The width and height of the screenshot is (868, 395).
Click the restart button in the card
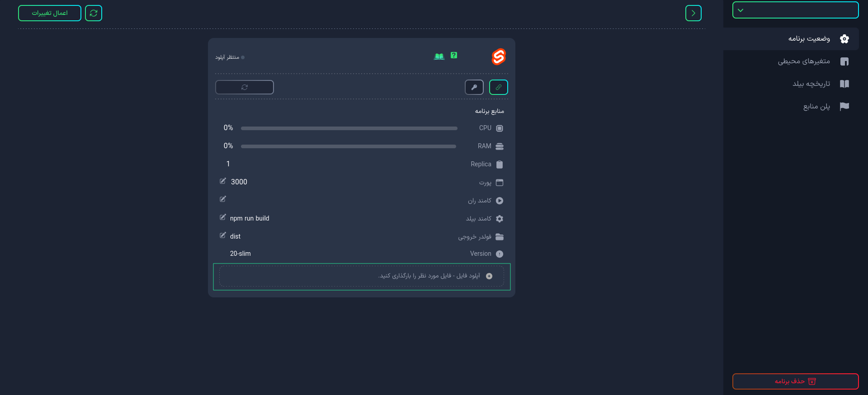click(x=245, y=87)
